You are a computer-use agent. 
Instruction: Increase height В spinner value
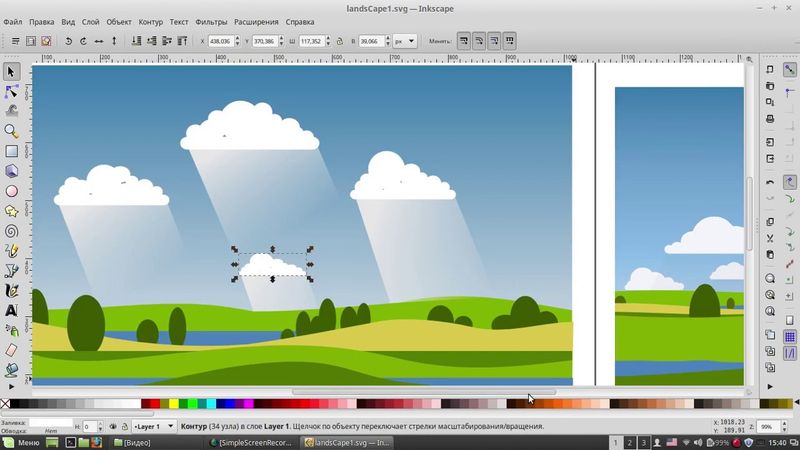[x=388, y=38]
